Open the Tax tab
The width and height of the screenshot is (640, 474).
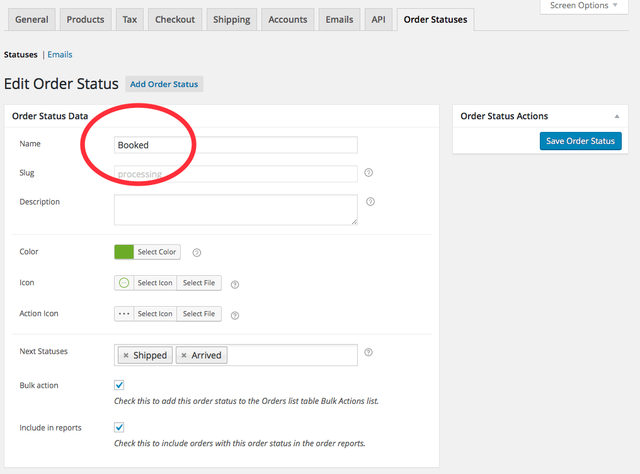tap(129, 20)
